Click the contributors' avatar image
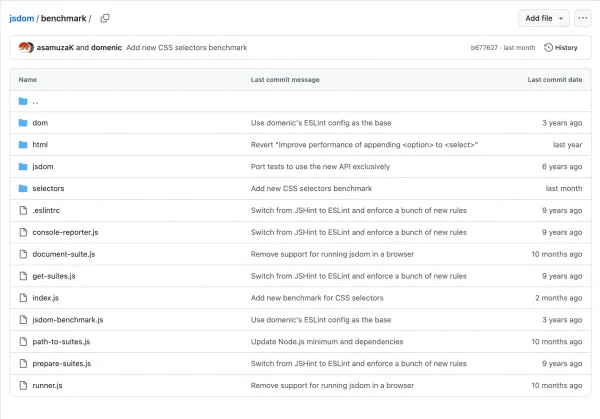The height and width of the screenshot is (419, 600). tap(26, 47)
